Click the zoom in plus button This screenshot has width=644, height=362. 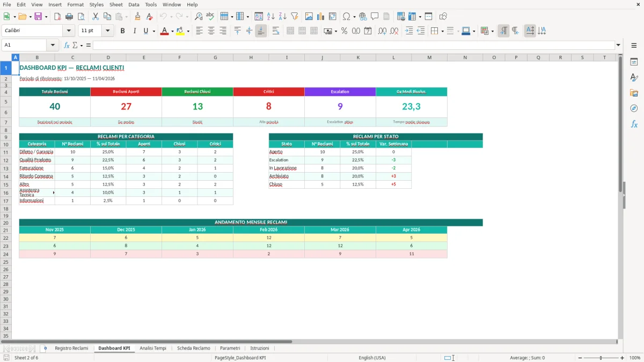[623, 358]
